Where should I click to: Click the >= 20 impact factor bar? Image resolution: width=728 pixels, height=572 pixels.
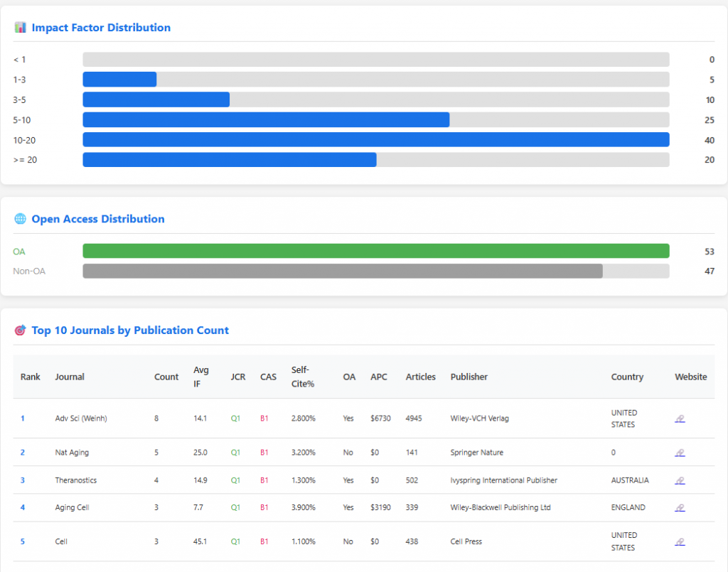[x=230, y=160]
